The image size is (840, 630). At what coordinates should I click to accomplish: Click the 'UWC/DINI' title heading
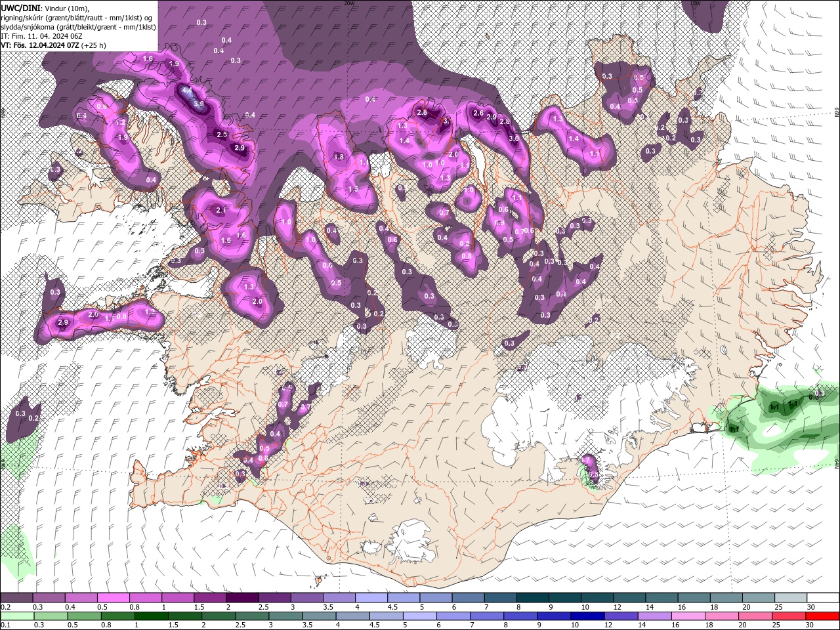click(21, 7)
